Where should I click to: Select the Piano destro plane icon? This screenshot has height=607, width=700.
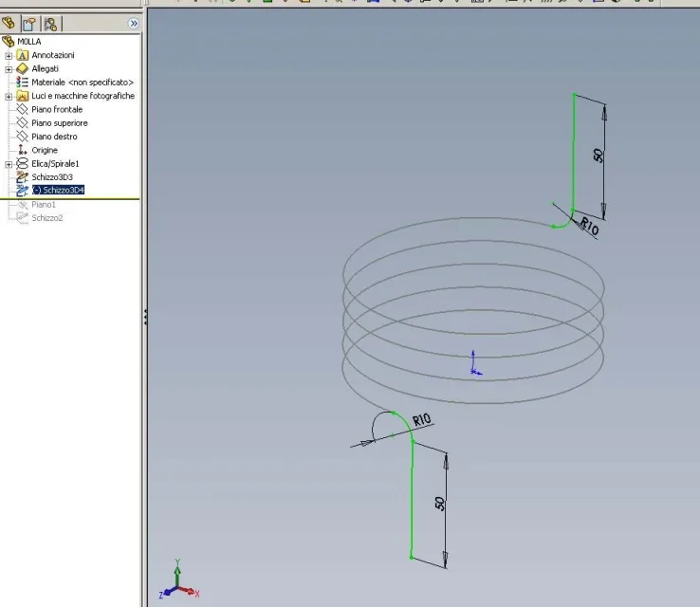pyautogui.click(x=23, y=137)
